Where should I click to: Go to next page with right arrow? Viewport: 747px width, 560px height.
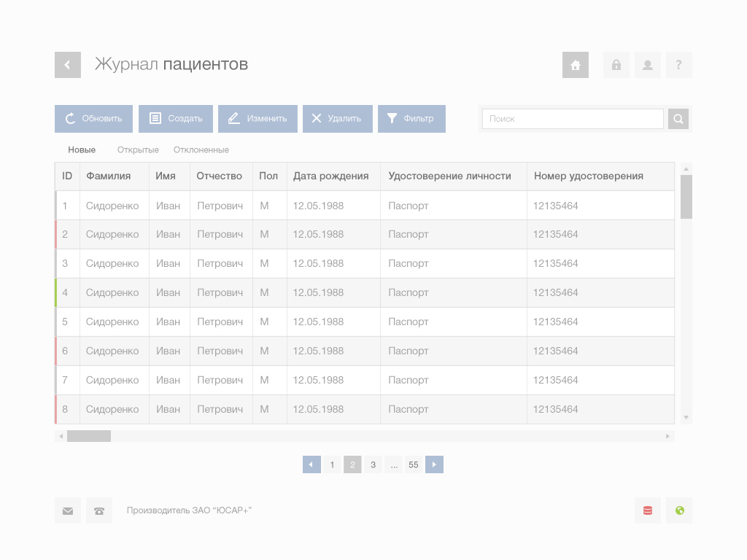(434, 464)
